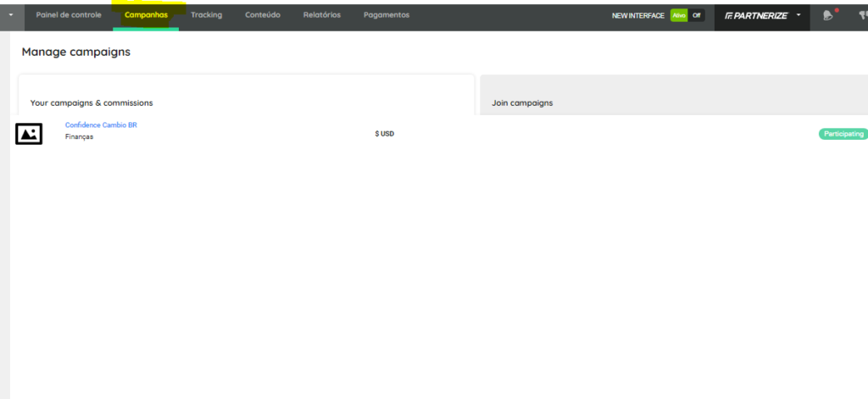Select the Campanhas tab
868x399 pixels.
point(146,15)
